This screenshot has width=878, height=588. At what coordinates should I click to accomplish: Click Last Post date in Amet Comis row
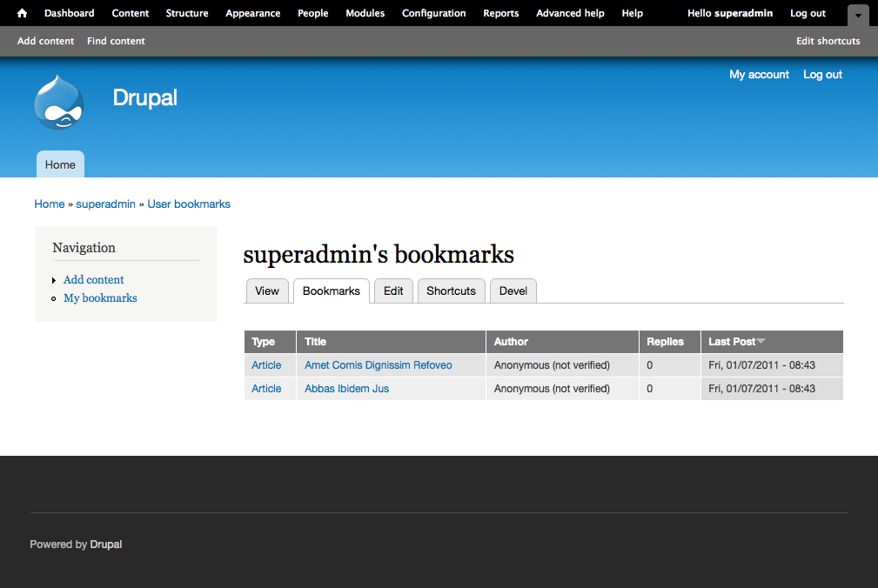tap(761, 365)
